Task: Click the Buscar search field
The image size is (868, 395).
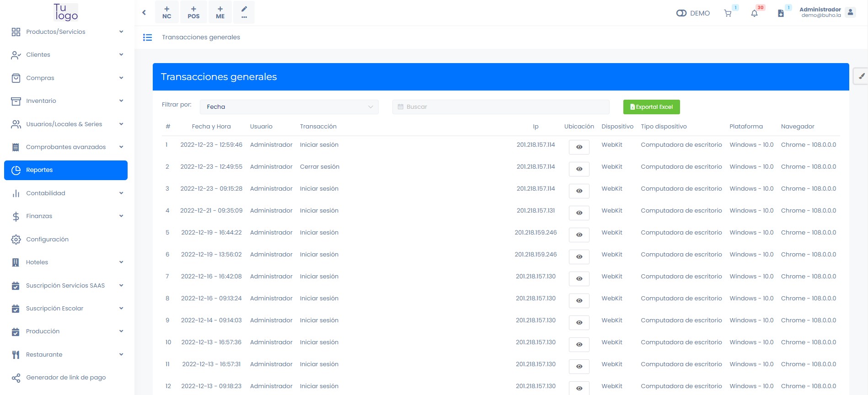Action: pyautogui.click(x=501, y=107)
